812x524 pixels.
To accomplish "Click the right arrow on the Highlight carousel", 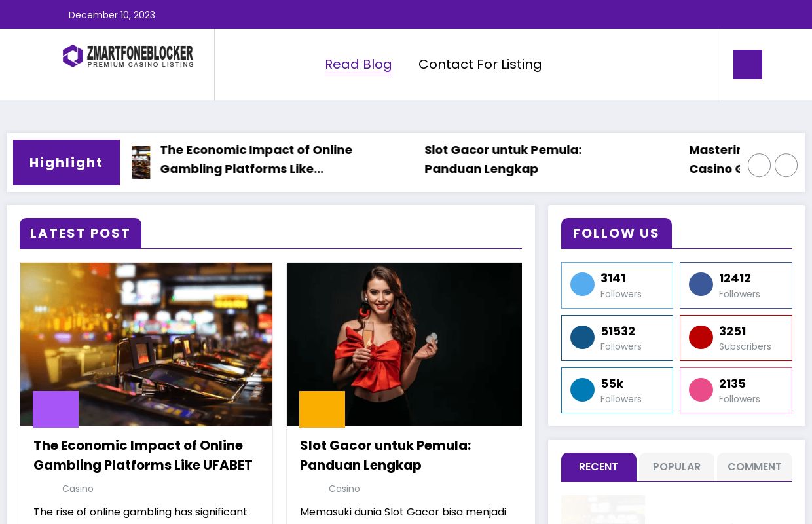I will (786, 165).
